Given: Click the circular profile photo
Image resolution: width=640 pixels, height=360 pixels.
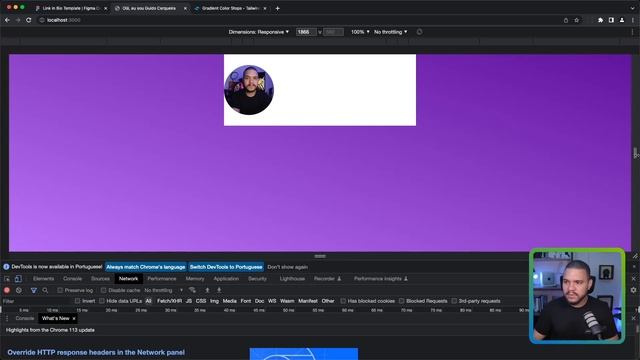Looking at the screenshot, I should pos(249,90).
